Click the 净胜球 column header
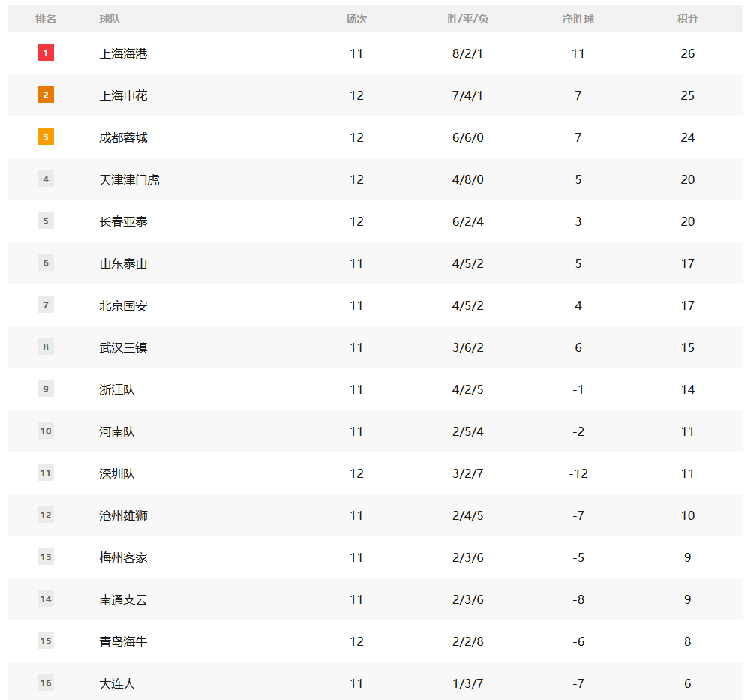Screen dimensions: 751x700 point(578,19)
